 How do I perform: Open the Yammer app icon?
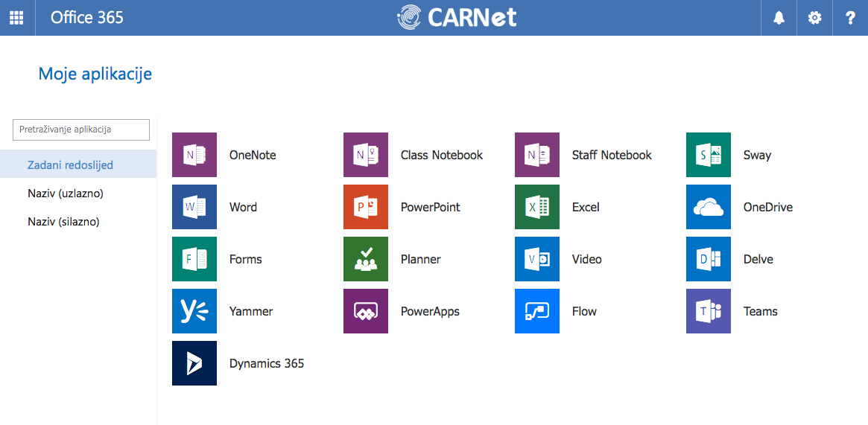pos(194,311)
